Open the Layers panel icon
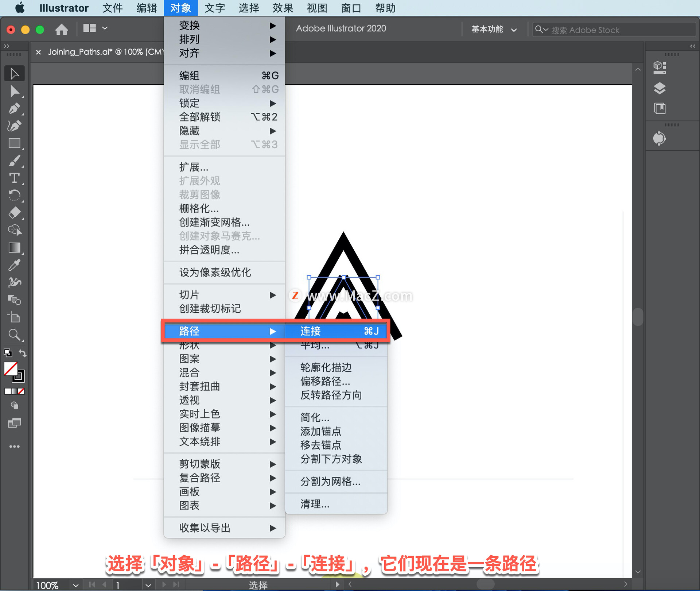Viewport: 700px width, 591px height. pyautogui.click(x=660, y=88)
